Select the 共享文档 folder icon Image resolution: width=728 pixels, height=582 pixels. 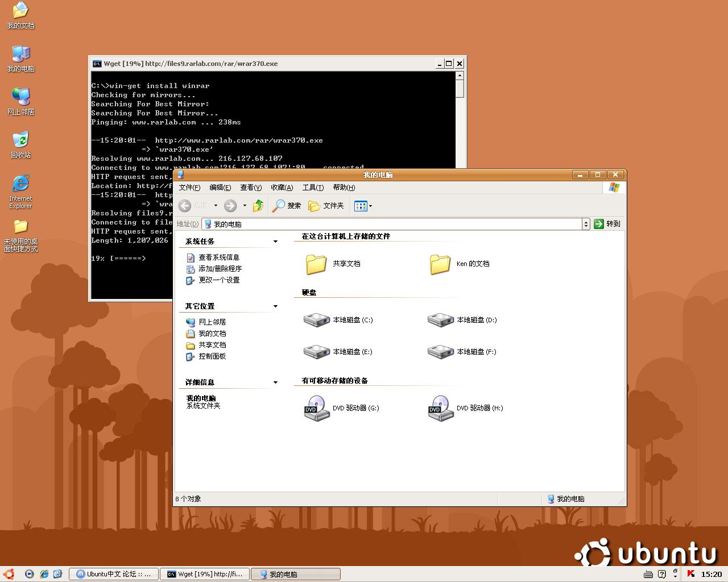316,264
